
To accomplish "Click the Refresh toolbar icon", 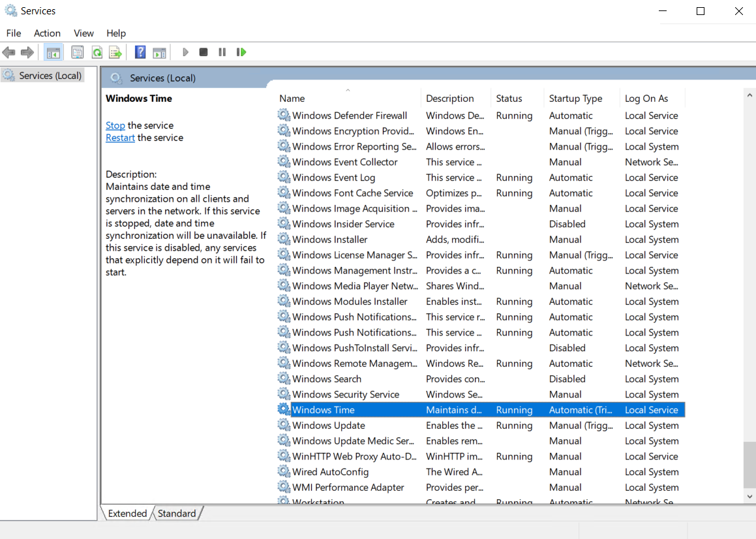I will tap(97, 52).
